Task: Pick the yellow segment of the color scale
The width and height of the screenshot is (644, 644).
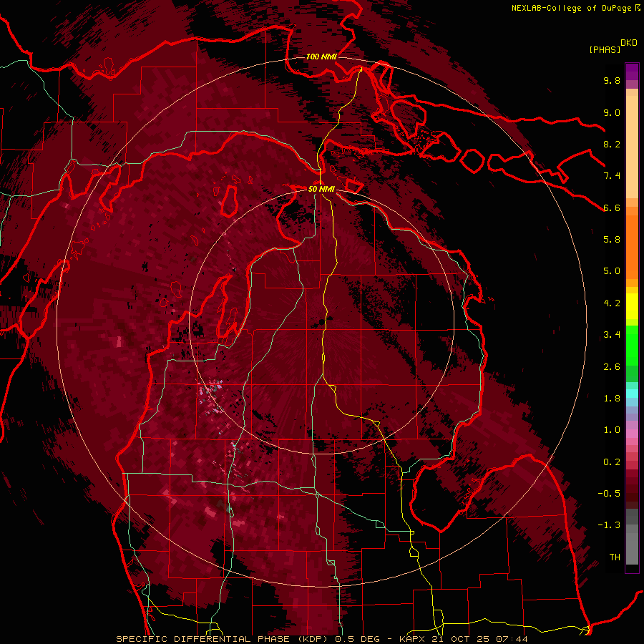Action: click(x=632, y=306)
